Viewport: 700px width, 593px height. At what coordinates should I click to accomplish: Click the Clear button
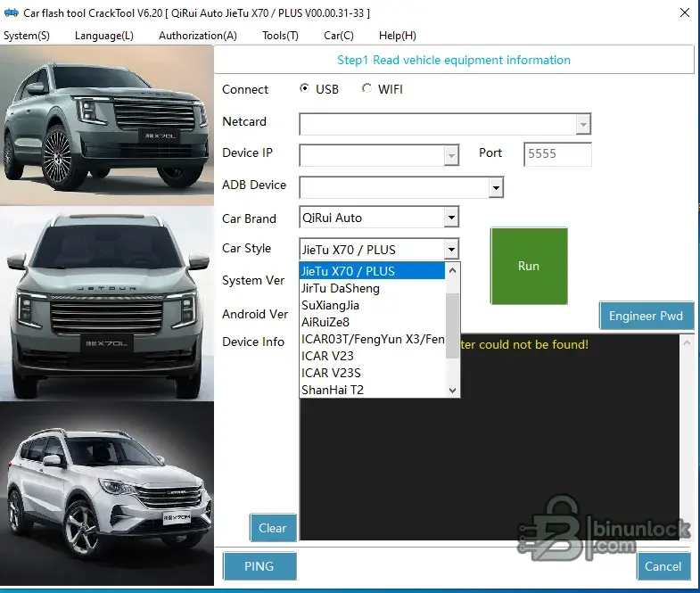[x=273, y=528]
